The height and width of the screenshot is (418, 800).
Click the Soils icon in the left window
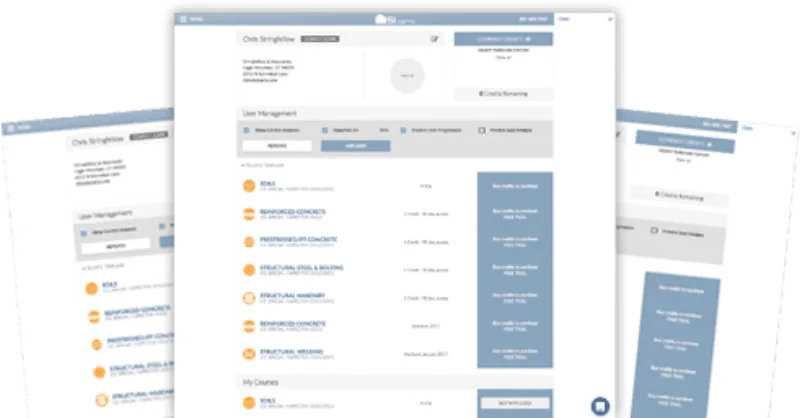91,288
